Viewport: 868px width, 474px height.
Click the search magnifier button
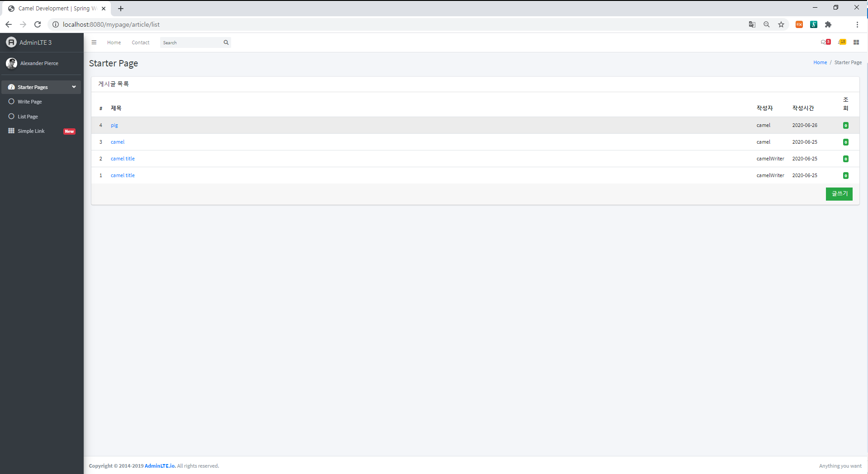[x=226, y=42]
